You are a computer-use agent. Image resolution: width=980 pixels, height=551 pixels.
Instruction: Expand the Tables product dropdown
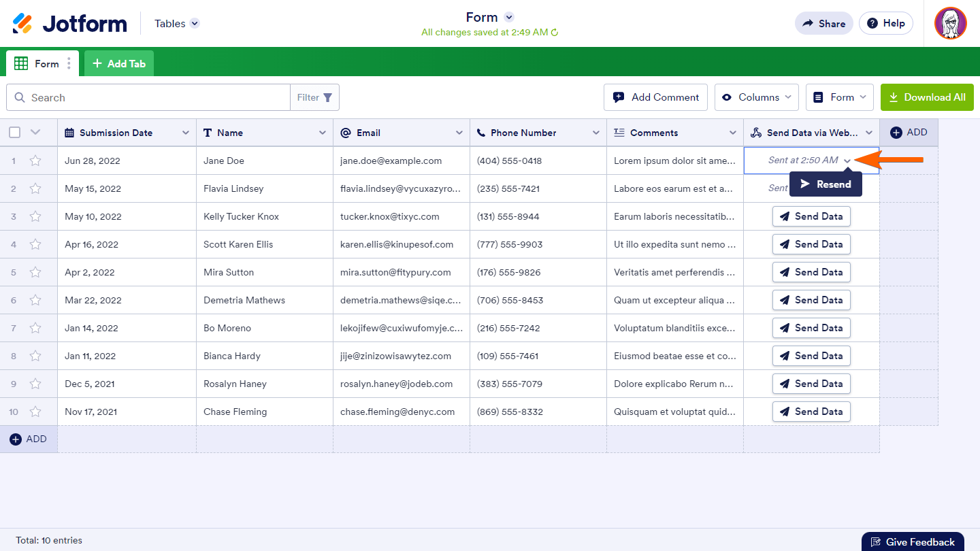(195, 23)
